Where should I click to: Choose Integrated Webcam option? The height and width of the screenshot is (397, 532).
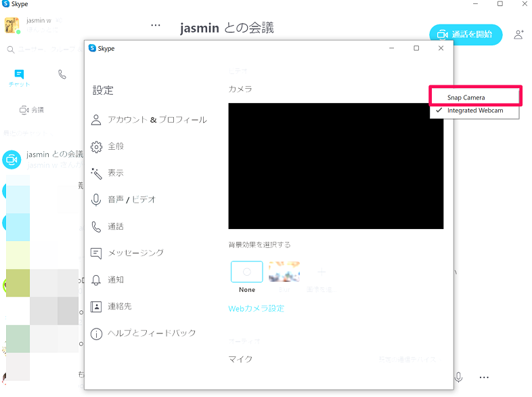(475, 110)
